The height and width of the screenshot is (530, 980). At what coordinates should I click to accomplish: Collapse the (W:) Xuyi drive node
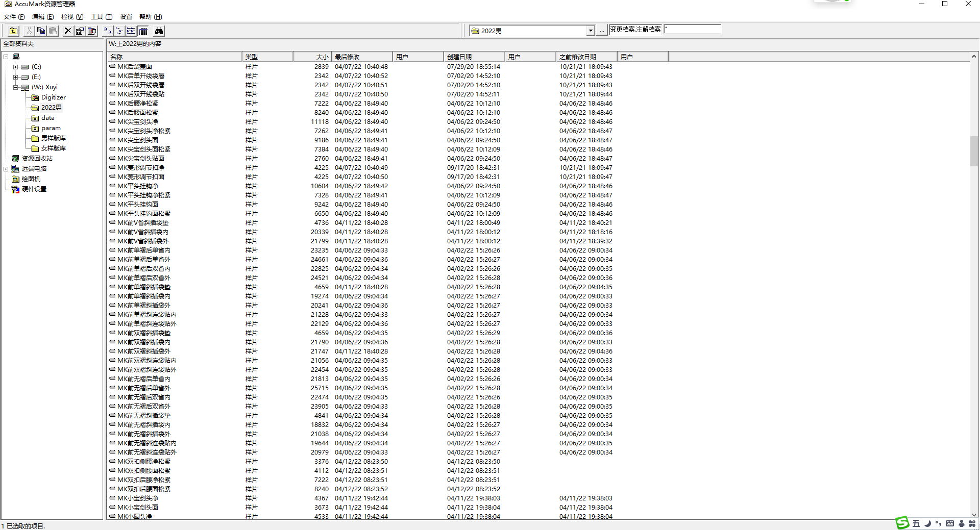(15, 87)
